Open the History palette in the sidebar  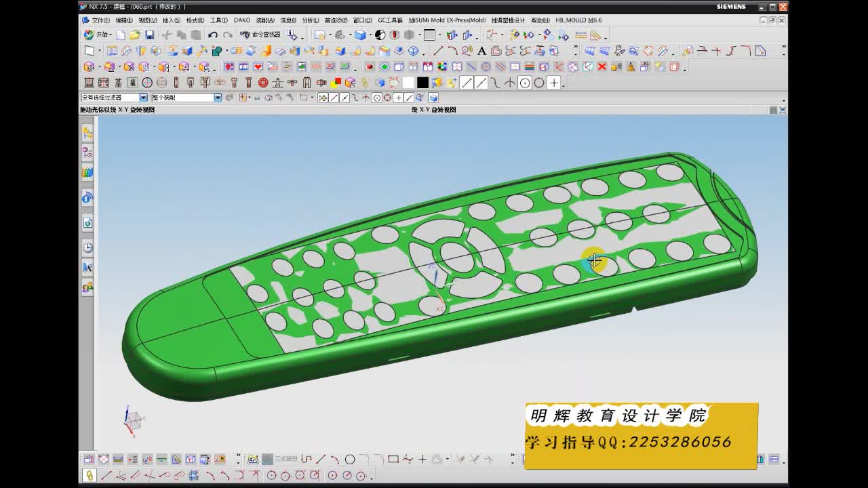coord(87,247)
